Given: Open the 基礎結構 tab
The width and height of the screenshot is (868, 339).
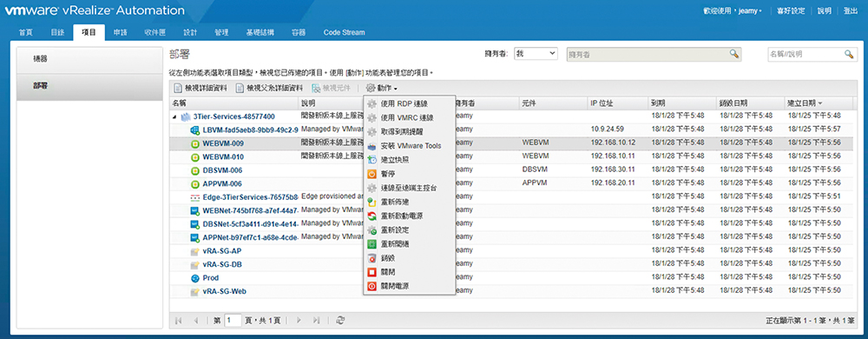Looking at the screenshot, I should (260, 32).
